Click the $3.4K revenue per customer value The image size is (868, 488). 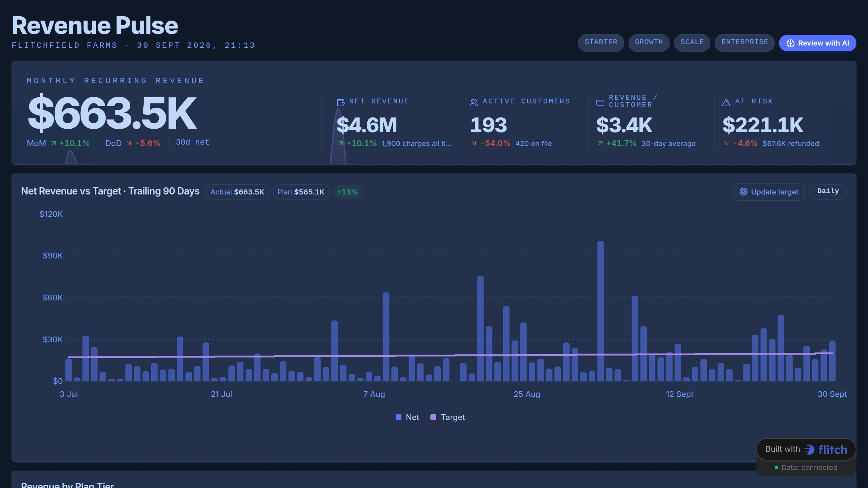[x=624, y=125]
